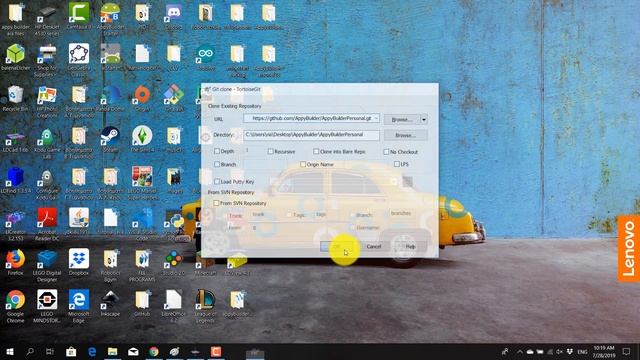Viewport: 640px width, 360px height.
Task: Check the LFS option
Action: 396,164
